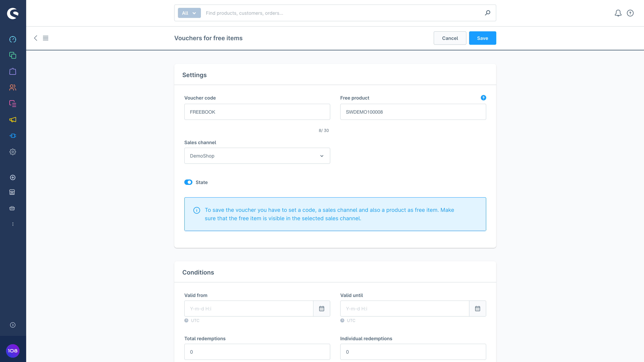This screenshot has width=644, height=362.
Task: Click the Shopware logo
Action: [13, 13]
